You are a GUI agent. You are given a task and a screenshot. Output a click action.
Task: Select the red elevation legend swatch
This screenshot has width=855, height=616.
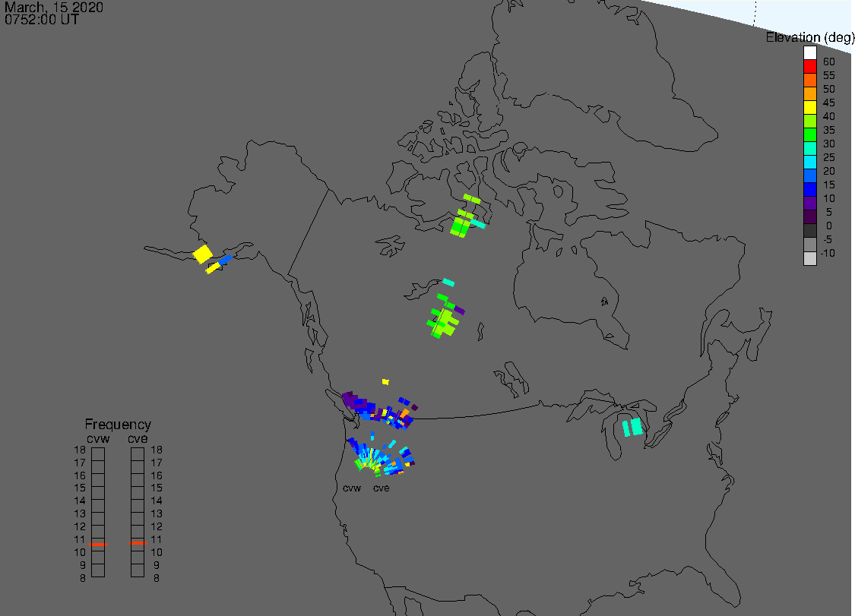click(x=809, y=67)
